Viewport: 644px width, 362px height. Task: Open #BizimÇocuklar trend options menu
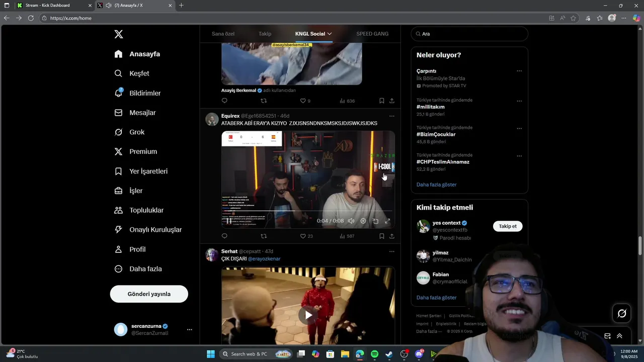[519, 128]
